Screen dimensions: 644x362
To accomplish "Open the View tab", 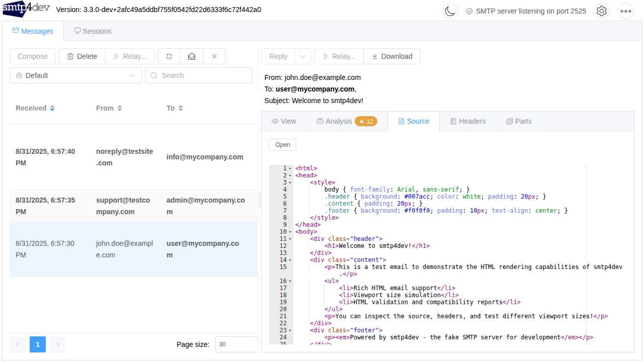I will (284, 121).
